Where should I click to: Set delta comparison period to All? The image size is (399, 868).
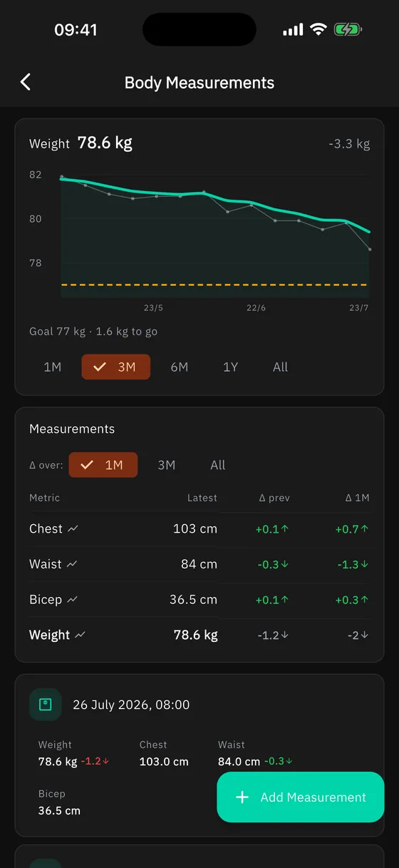tap(218, 465)
